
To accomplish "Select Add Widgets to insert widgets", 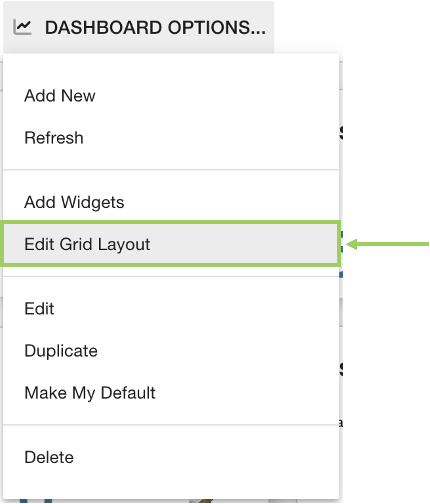I will [x=74, y=202].
